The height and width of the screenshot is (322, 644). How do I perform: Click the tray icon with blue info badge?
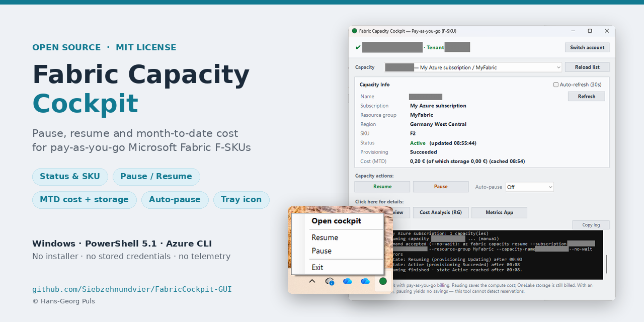tap(330, 281)
